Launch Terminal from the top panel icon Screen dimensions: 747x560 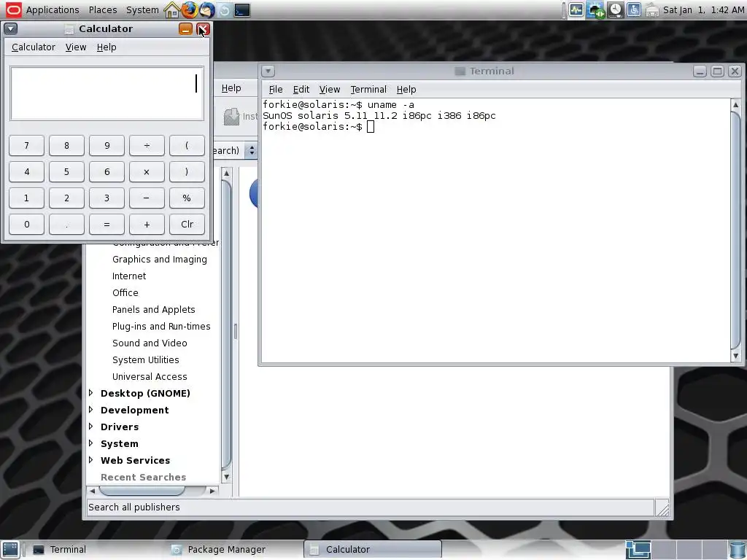point(242,10)
